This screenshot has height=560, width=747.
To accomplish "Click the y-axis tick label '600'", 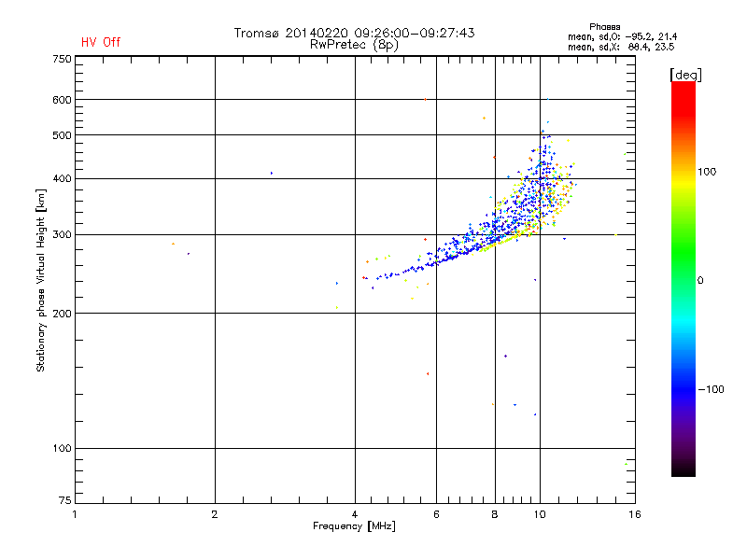I will pos(62,100).
